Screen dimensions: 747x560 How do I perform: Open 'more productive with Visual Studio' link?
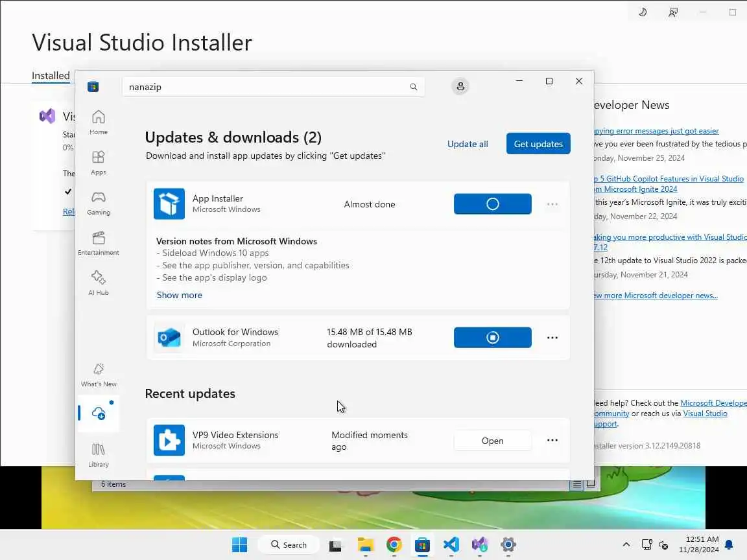(670, 242)
